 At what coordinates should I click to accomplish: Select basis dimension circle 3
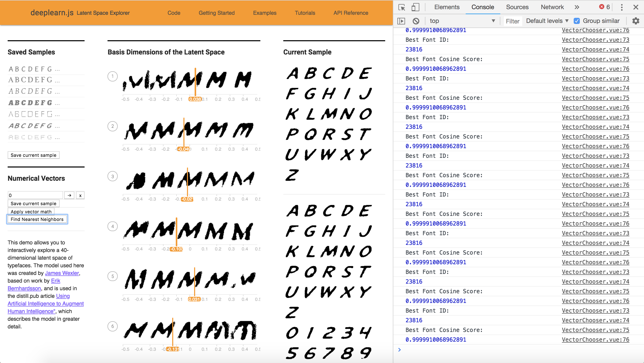(113, 176)
